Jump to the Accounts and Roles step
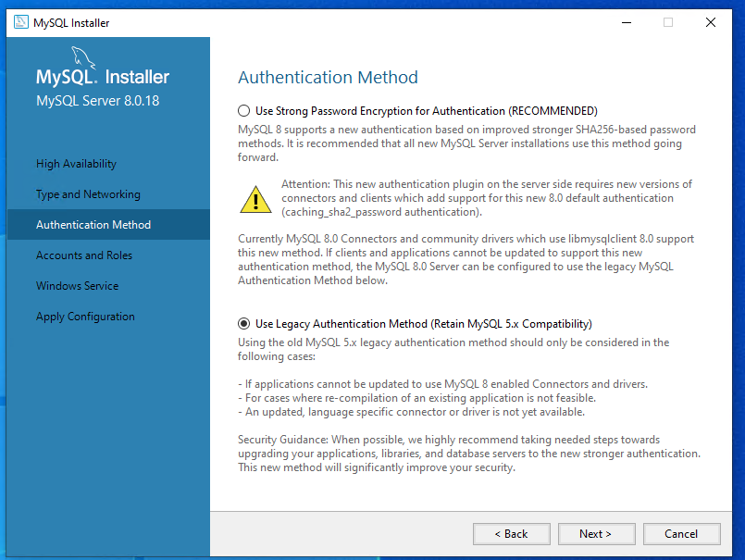 [84, 255]
